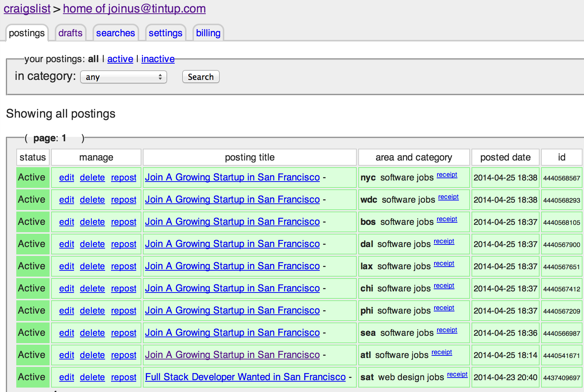Repost the chi software jobs posting

[x=124, y=288]
